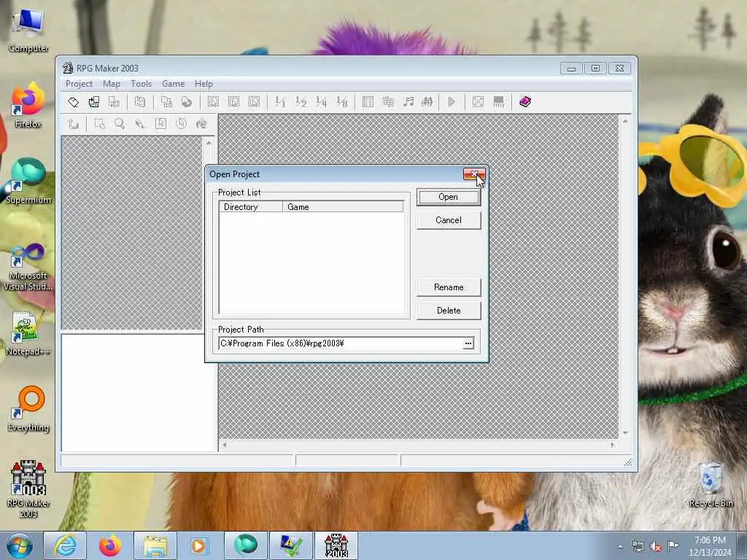
Task: Click the Everything desktop shortcut
Action: point(28,408)
